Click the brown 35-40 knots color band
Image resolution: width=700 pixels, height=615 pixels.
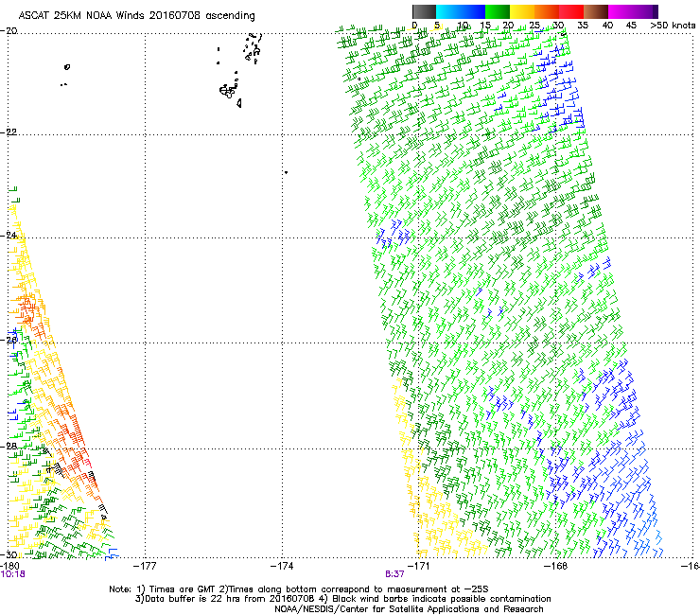596,11
